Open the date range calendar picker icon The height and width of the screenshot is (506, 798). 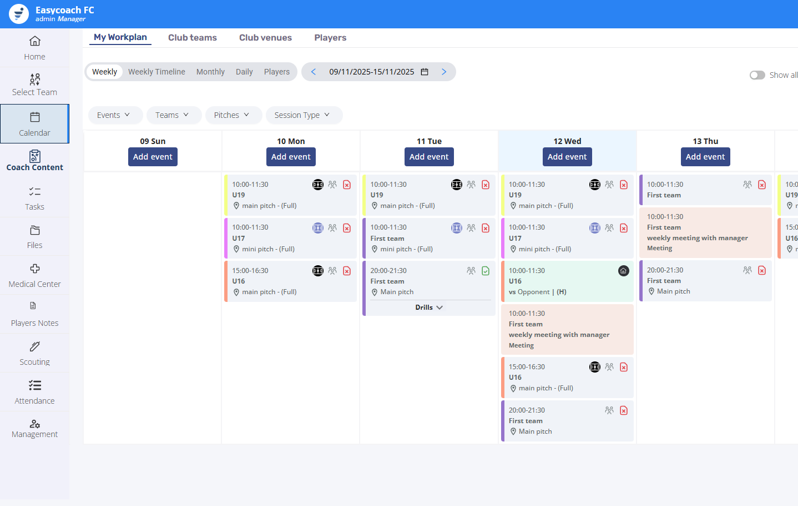point(424,72)
